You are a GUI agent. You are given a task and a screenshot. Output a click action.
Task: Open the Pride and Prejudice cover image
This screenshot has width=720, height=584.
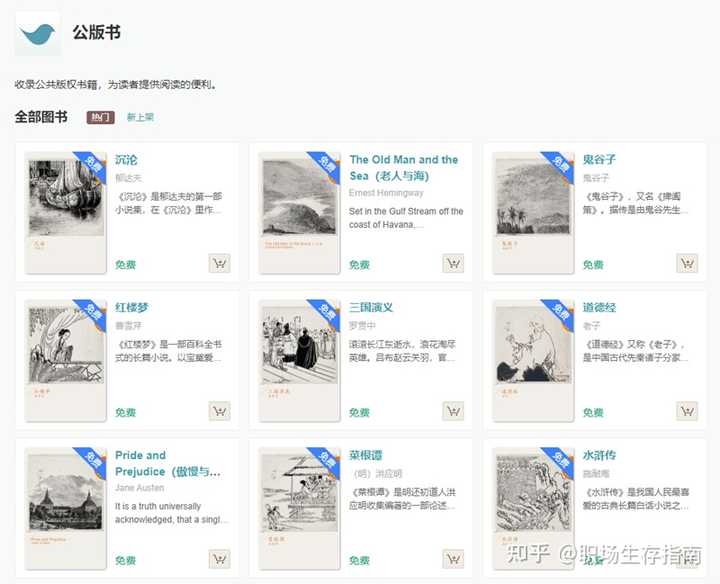coord(66,509)
